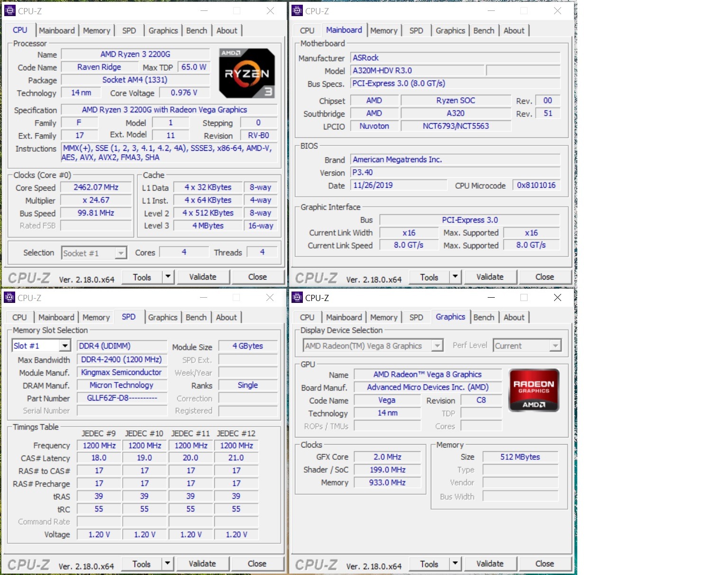728x575 pixels.
Task: Click the Max Bandwidth field DDR4-2400 (1200 MHz)
Action: pos(122,359)
